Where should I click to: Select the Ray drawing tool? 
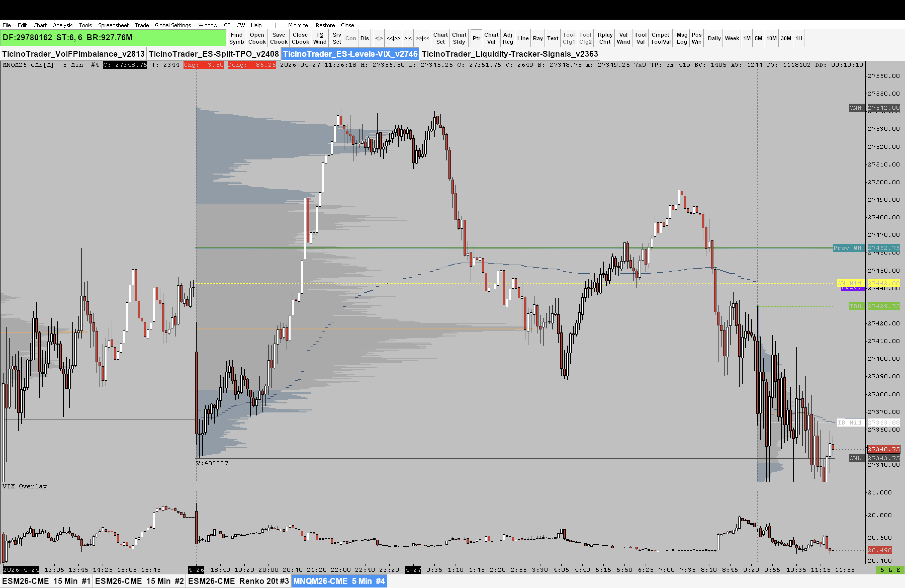(537, 38)
